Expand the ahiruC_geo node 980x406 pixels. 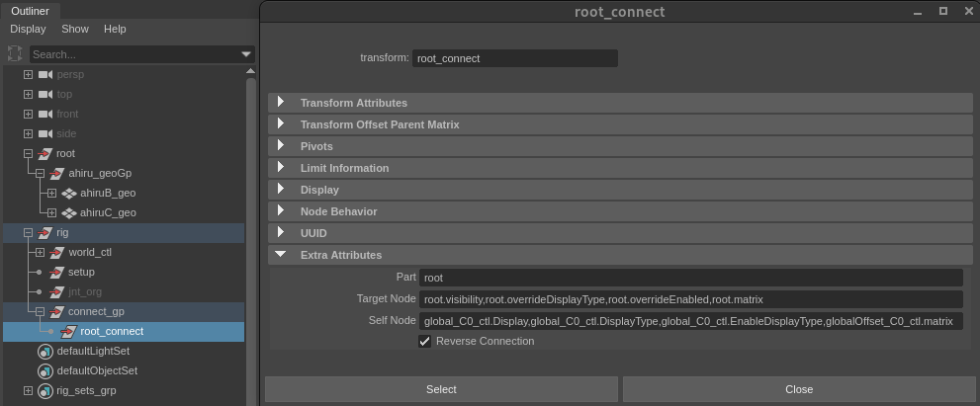tap(51, 213)
